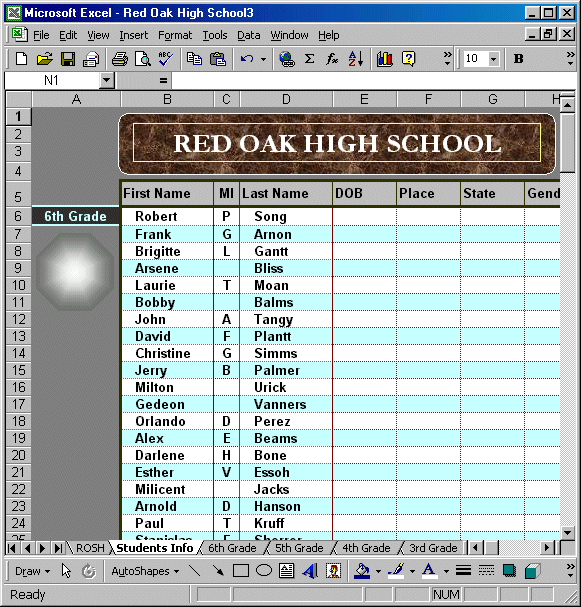Click the AutoSum sigma icon

click(x=309, y=59)
